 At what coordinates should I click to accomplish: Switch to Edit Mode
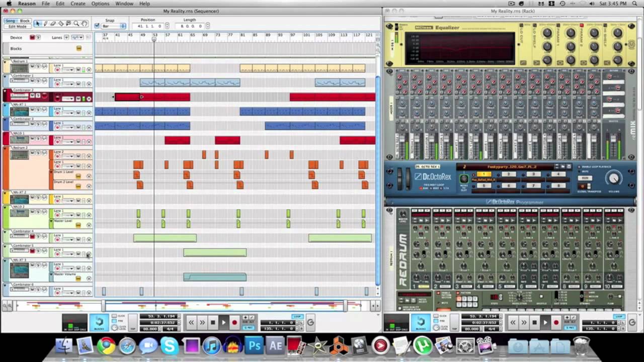[x=17, y=27]
